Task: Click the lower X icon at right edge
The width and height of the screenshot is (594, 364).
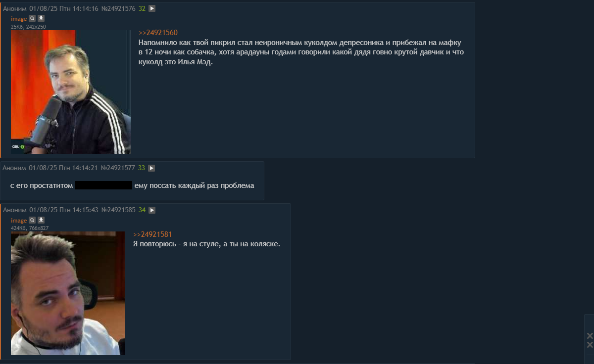Action: click(590, 344)
